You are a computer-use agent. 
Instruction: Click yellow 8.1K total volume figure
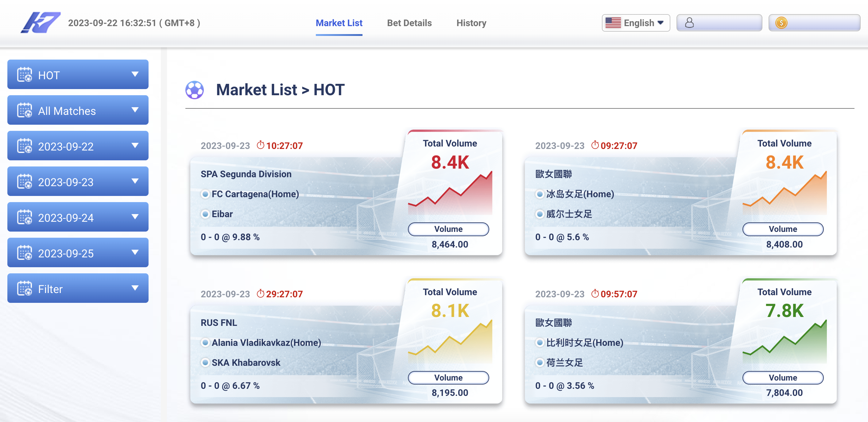click(450, 311)
